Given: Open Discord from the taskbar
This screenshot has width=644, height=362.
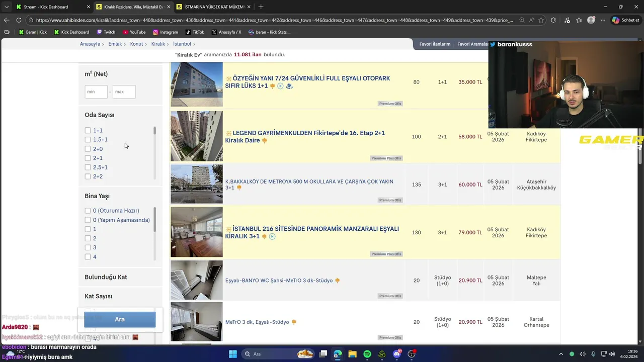Looking at the screenshot, I should point(397,354).
